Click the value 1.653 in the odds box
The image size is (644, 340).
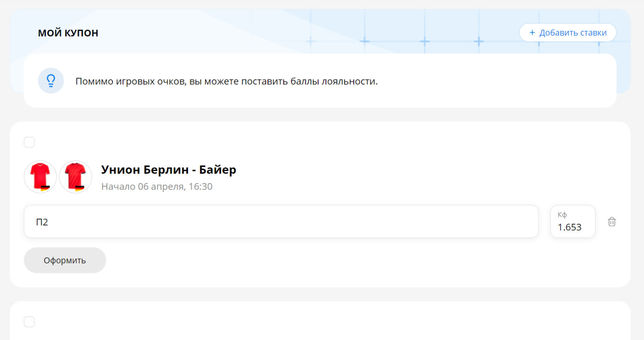(569, 227)
